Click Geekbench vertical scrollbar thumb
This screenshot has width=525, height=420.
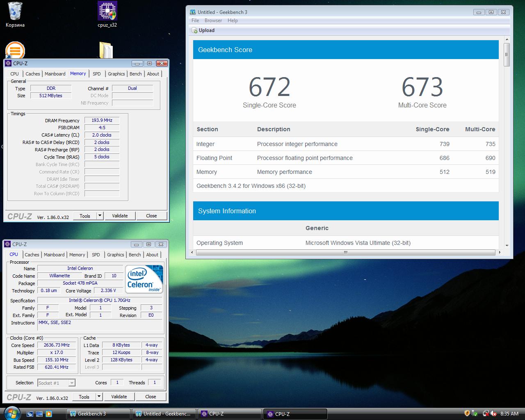pos(507,55)
